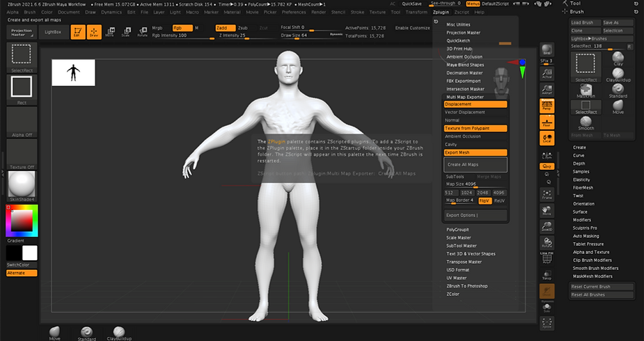Click the Zoom3D navigation icon

[547, 226]
